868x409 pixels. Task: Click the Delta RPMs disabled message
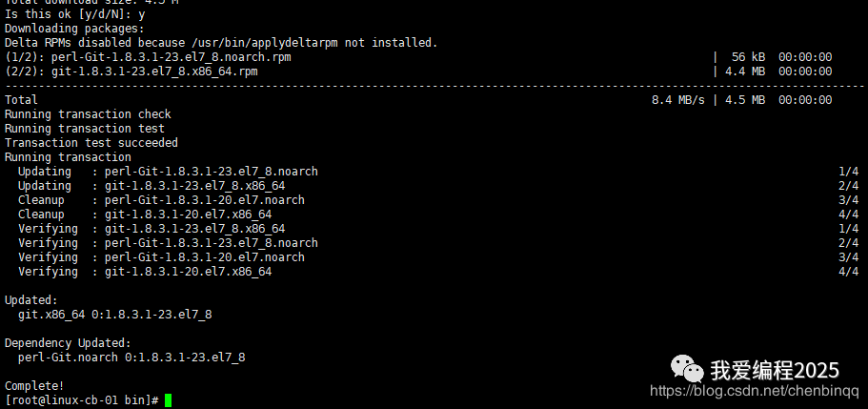pyautogui.click(x=221, y=43)
